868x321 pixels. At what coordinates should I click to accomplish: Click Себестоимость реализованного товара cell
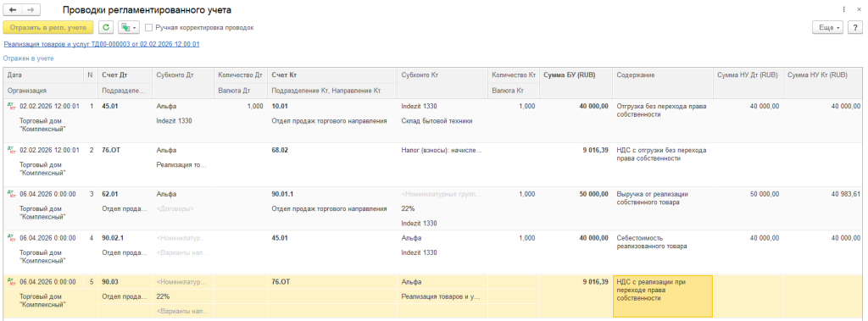pos(652,242)
